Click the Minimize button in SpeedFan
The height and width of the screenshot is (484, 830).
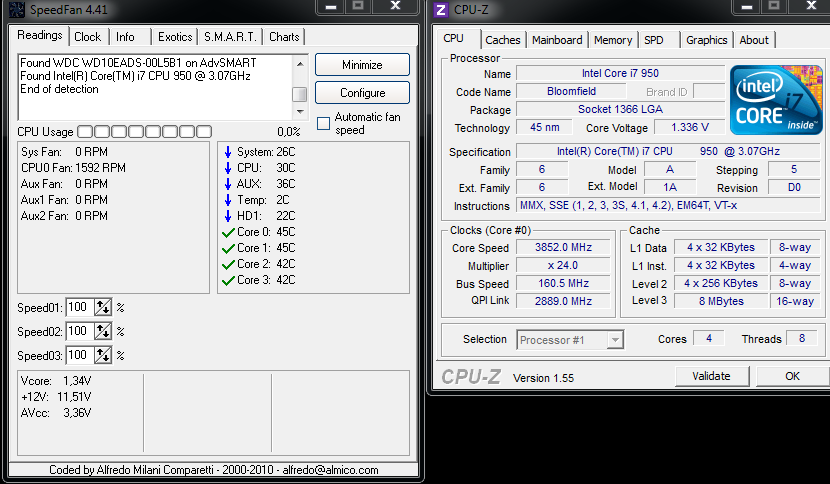click(x=362, y=65)
